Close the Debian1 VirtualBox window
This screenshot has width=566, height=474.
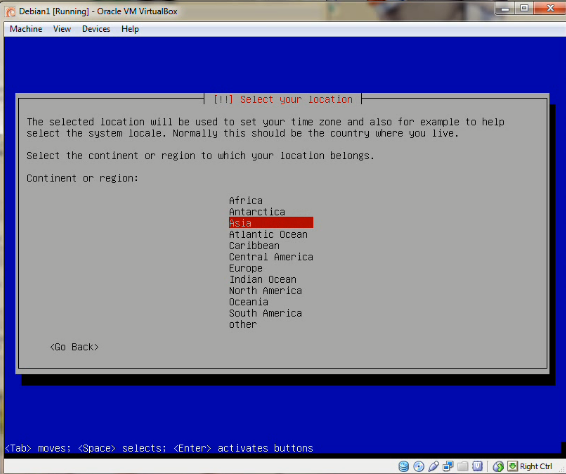[550, 8]
